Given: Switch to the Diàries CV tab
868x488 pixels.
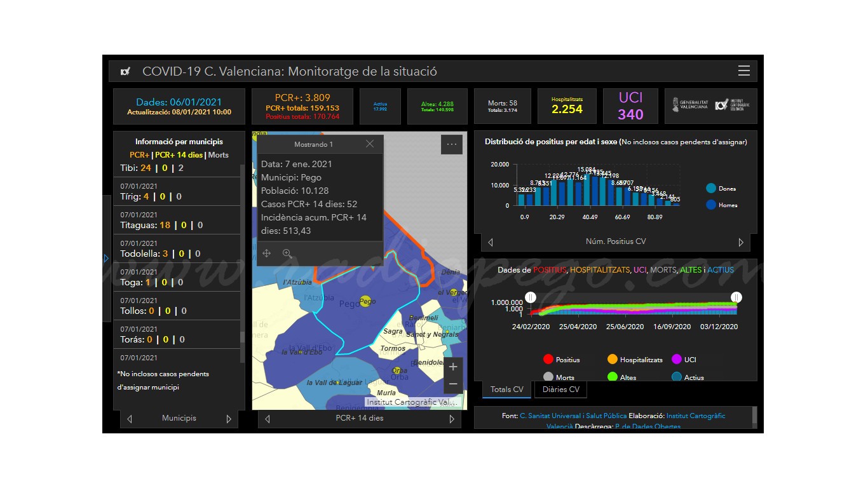Looking at the screenshot, I should tap(560, 390).
